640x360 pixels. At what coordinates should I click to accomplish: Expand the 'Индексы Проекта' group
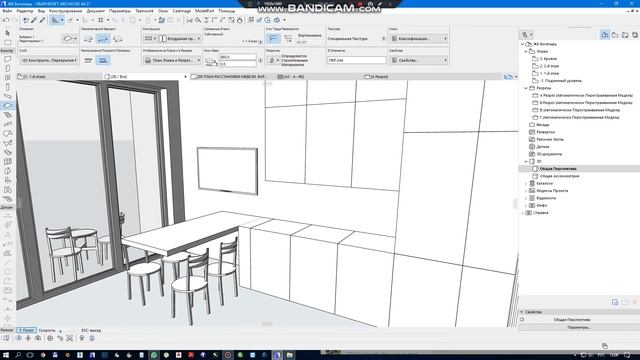(526, 191)
